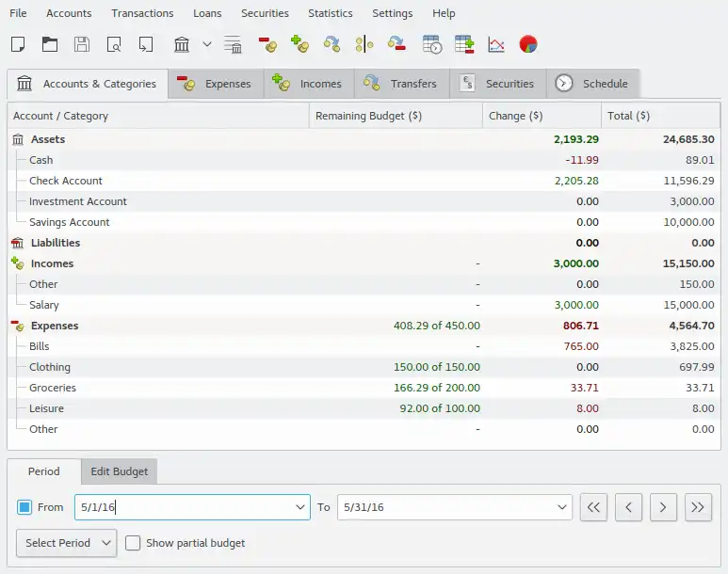Select the Accounts & Categories tab
The width and height of the screenshot is (728, 574).
tap(88, 84)
